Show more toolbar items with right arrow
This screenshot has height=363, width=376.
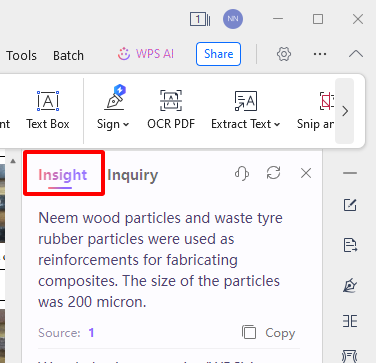[x=345, y=111]
